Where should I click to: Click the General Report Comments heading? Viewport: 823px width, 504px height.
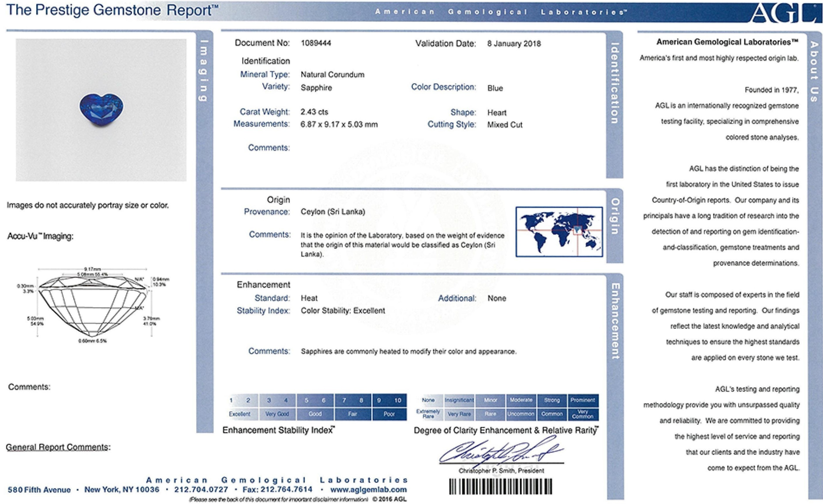coord(58,447)
